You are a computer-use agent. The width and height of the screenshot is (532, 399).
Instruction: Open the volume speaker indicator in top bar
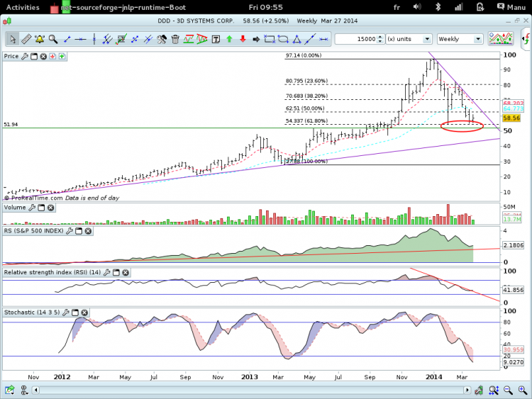(x=417, y=7)
